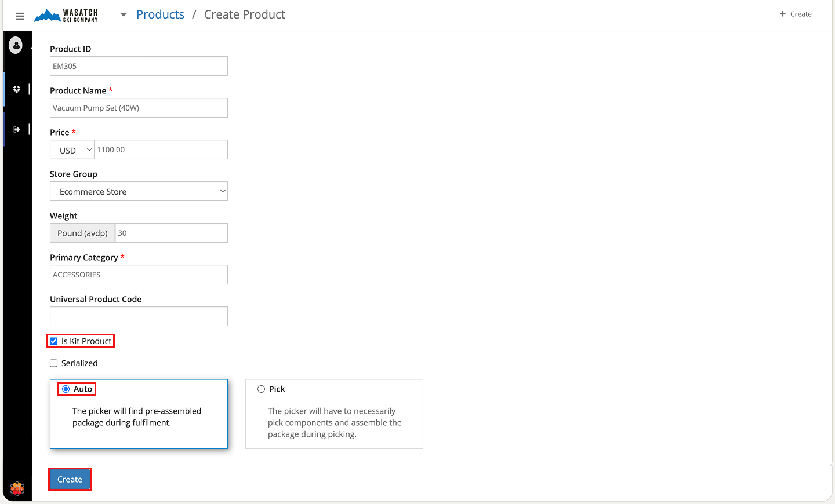Expand the caret dropdown beside Products breadcrumb

point(124,15)
